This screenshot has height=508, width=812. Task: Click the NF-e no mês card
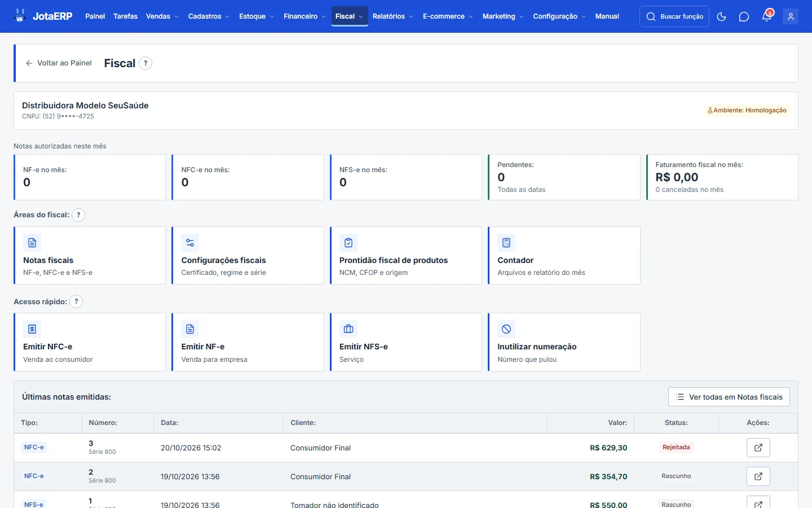90,177
